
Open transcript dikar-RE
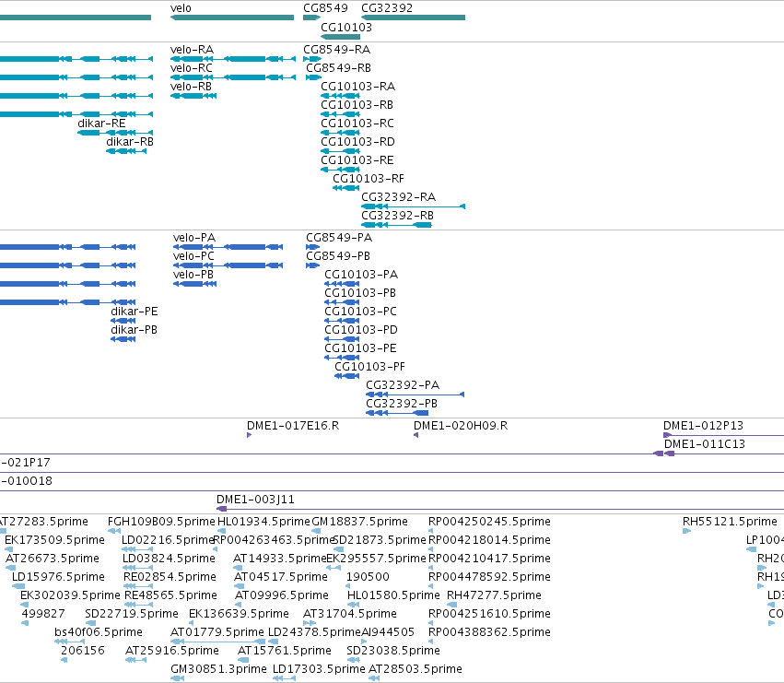(101, 124)
